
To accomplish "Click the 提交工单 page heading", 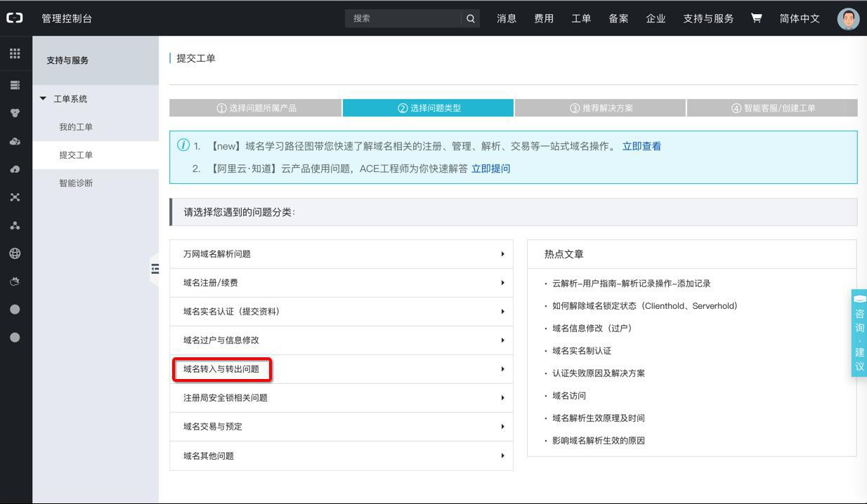I will pyautogui.click(x=196, y=58).
